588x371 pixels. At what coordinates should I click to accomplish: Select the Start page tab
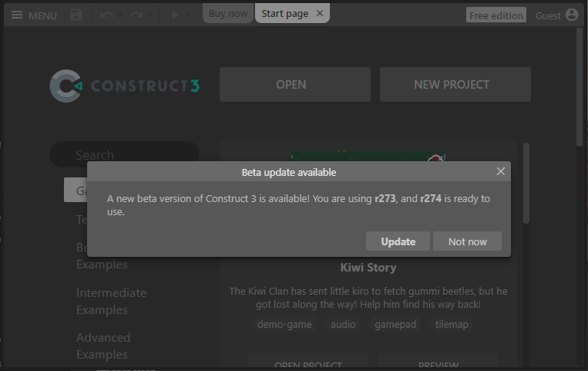(x=284, y=13)
